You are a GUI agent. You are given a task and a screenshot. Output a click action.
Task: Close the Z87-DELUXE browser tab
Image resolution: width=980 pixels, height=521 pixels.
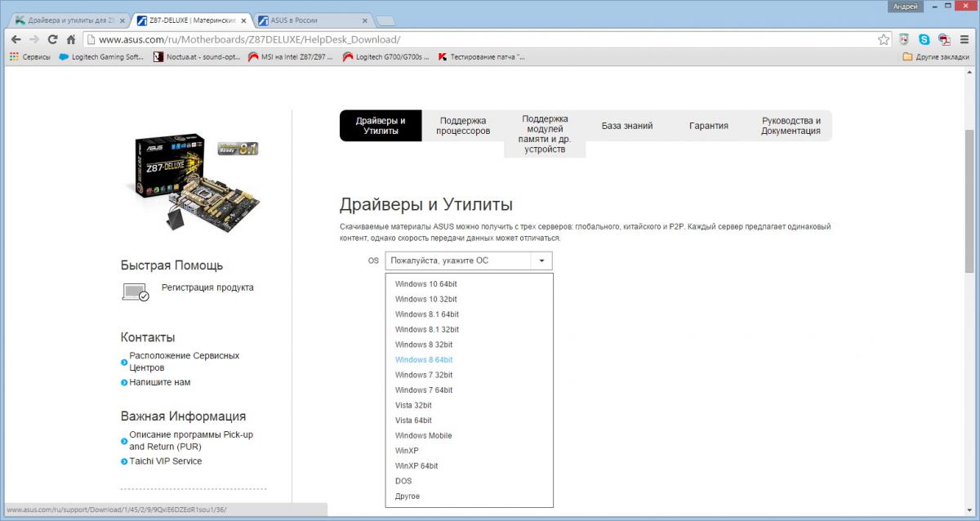click(243, 19)
